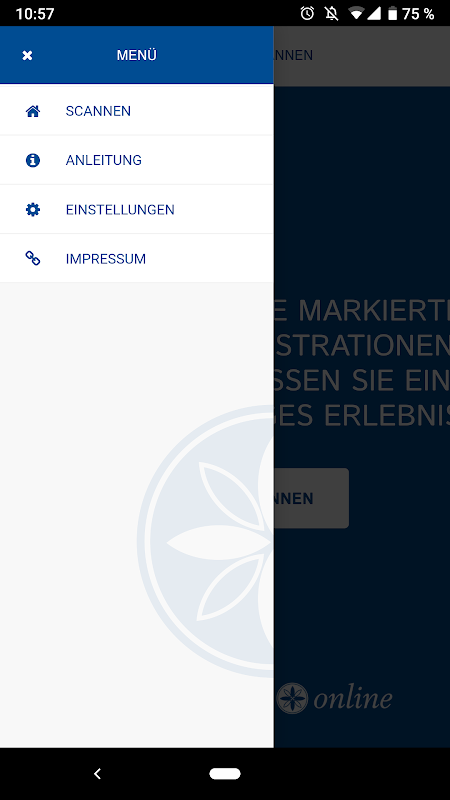This screenshot has width=450, height=800.
Task: Open the EINSTELLUNGEN menu entry
Action: coord(137,209)
